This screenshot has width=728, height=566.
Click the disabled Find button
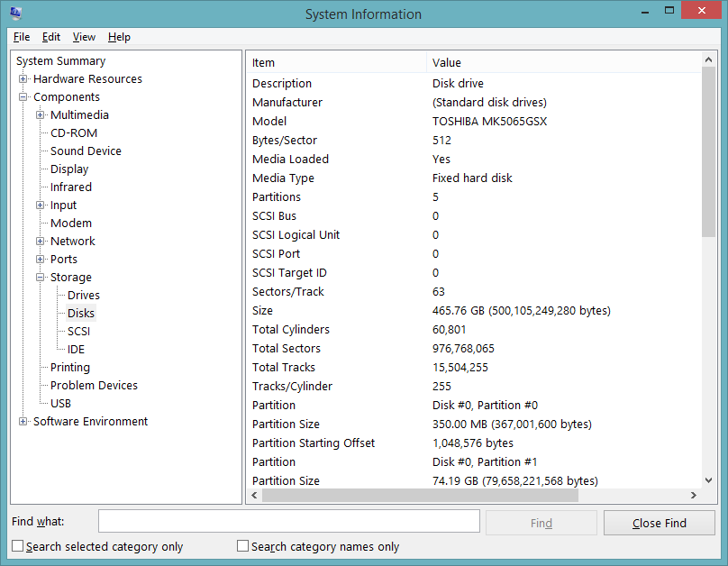coord(541,523)
